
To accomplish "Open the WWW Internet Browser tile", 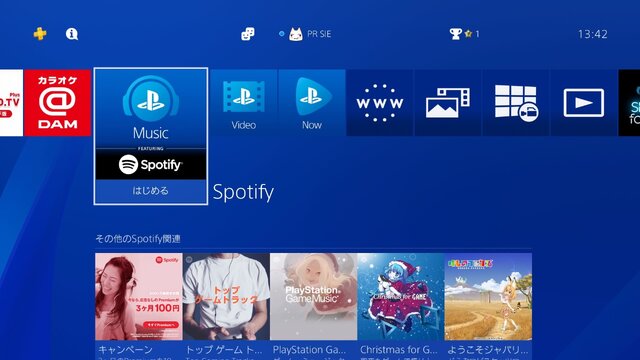I will (x=380, y=102).
